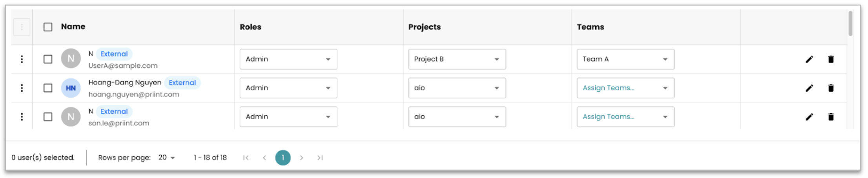Sort by the Roles column header

(251, 27)
